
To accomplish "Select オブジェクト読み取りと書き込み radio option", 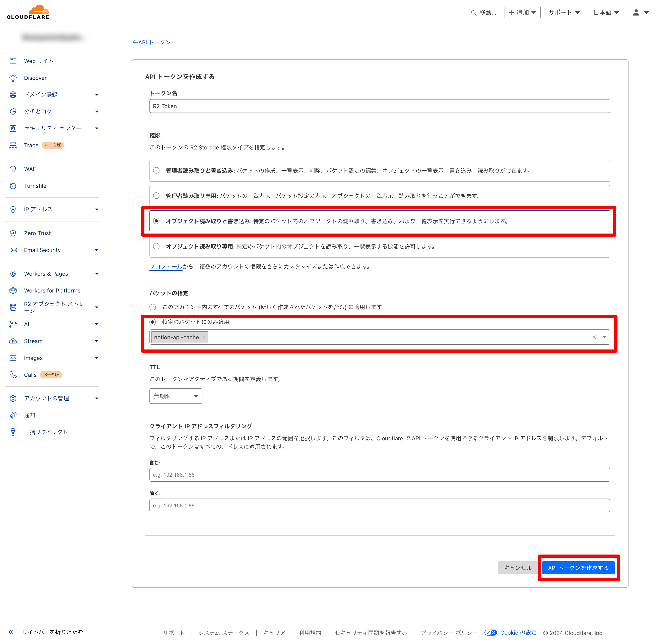I will point(156,221).
